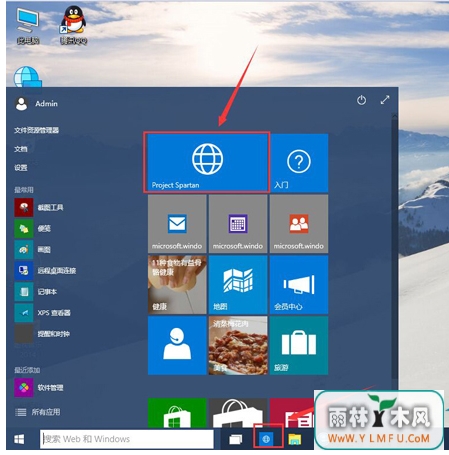The image size is (449, 455).
Task: Open the 会员中心 Insider Hub tile
Action: (x=299, y=285)
